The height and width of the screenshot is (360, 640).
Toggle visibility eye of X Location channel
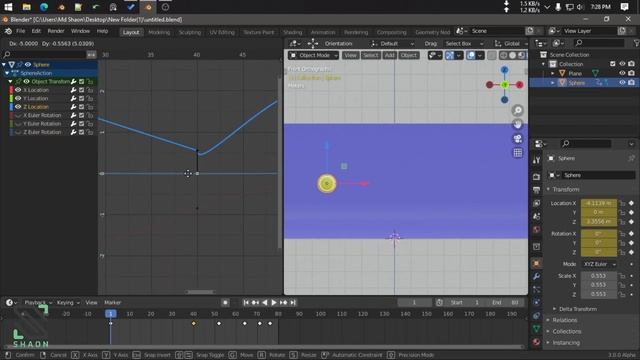(x=18, y=90)
